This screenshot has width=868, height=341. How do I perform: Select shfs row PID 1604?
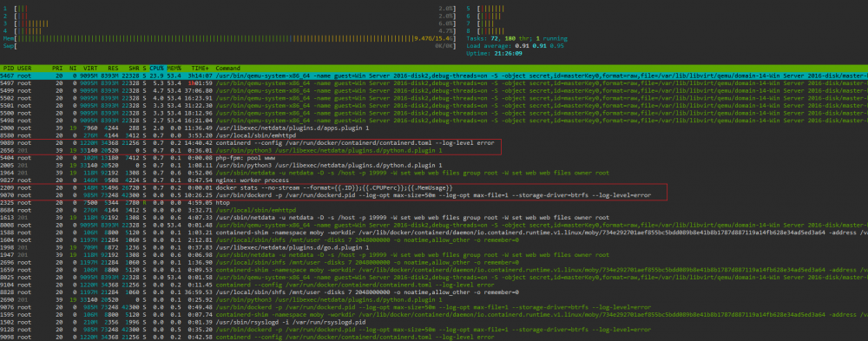(x=434, y=239)
